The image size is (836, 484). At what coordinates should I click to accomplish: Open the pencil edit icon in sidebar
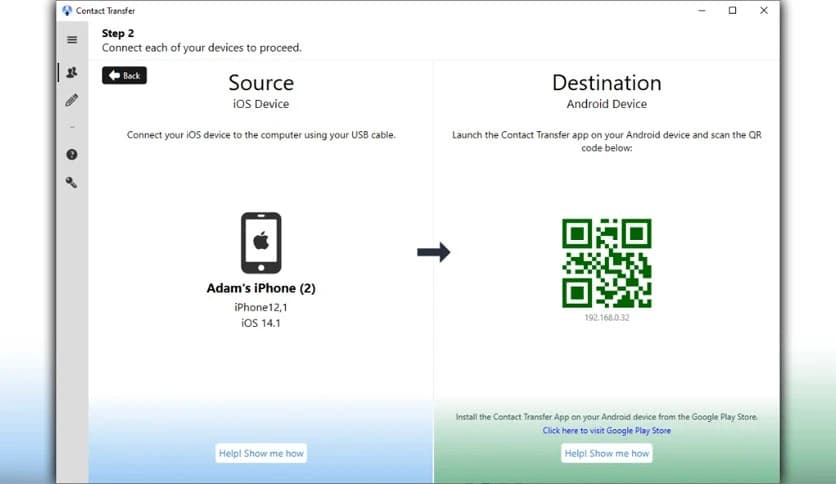point(72,100)
